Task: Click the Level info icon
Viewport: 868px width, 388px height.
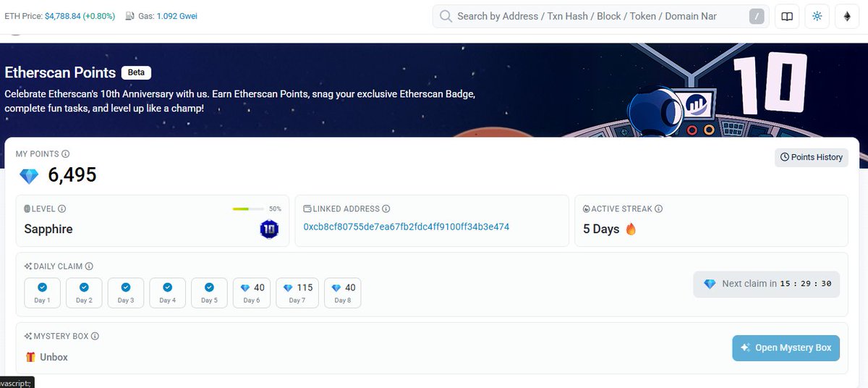Action: tap(62, 208)
